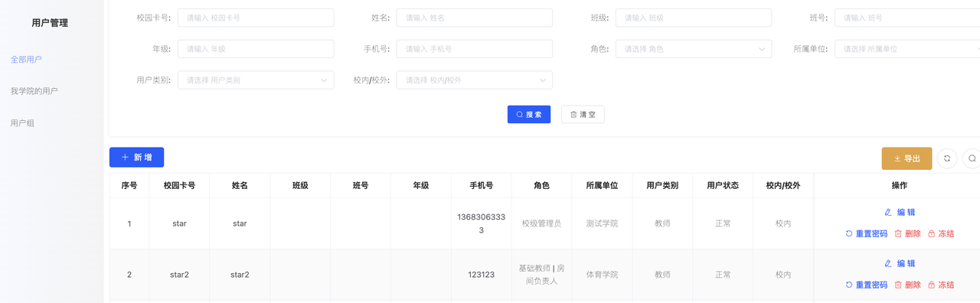Click the 清空 clear button

(583, 114)
